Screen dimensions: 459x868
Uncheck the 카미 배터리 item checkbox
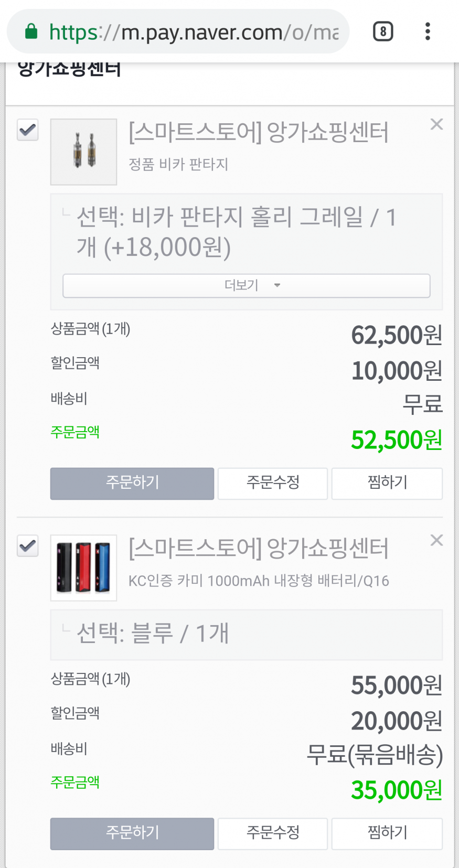(28, 546)
